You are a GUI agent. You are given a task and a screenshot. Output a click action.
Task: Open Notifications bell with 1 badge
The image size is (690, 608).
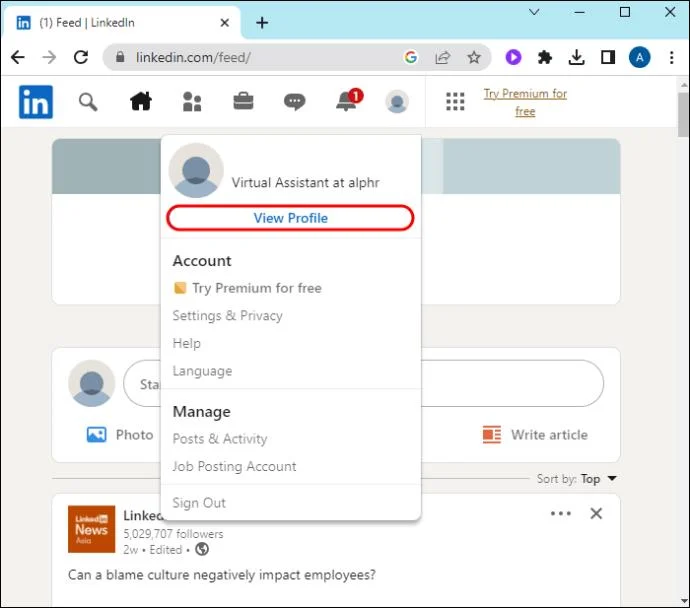point(349,101)
